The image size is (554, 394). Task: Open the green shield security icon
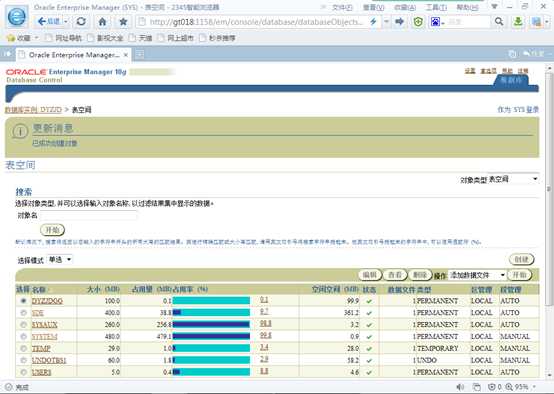tap(418, 22)
